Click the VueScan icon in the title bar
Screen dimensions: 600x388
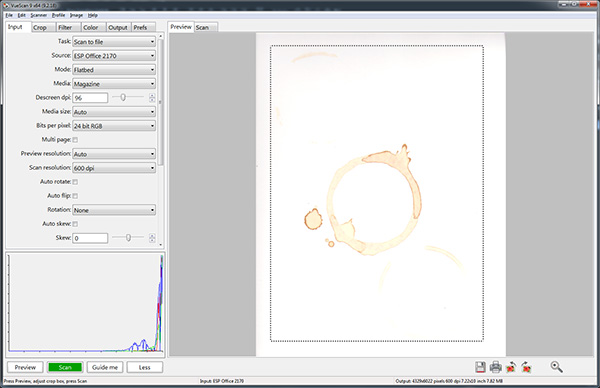pyautogui.click(x=6, y=5)
